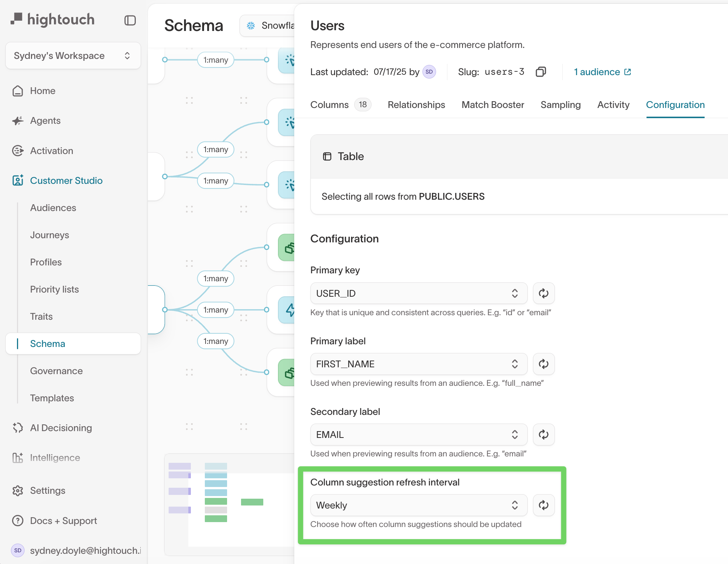
Task: Collapse the sidebar with the panel icon
Action: [x=130, y=20]
